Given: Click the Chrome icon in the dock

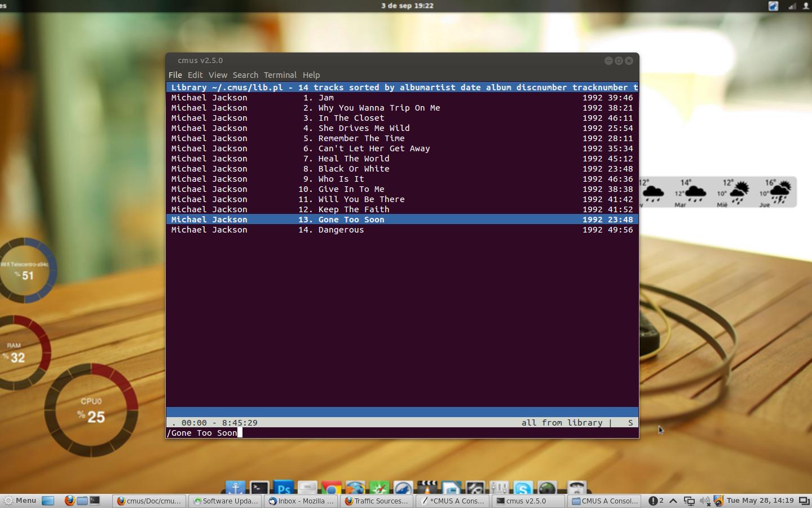Looking at the screenshot, I should tap(332, 489).
